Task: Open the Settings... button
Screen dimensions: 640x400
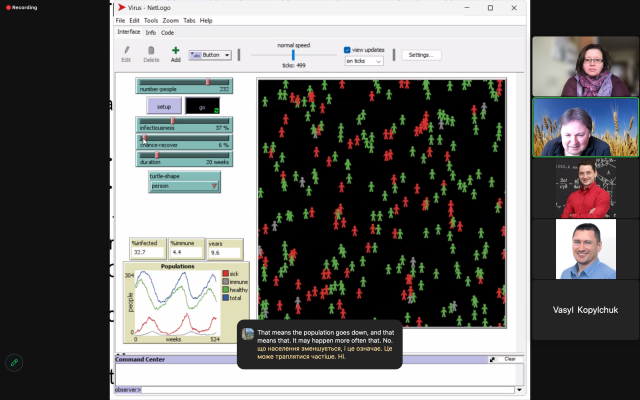Action: (422, 55)
